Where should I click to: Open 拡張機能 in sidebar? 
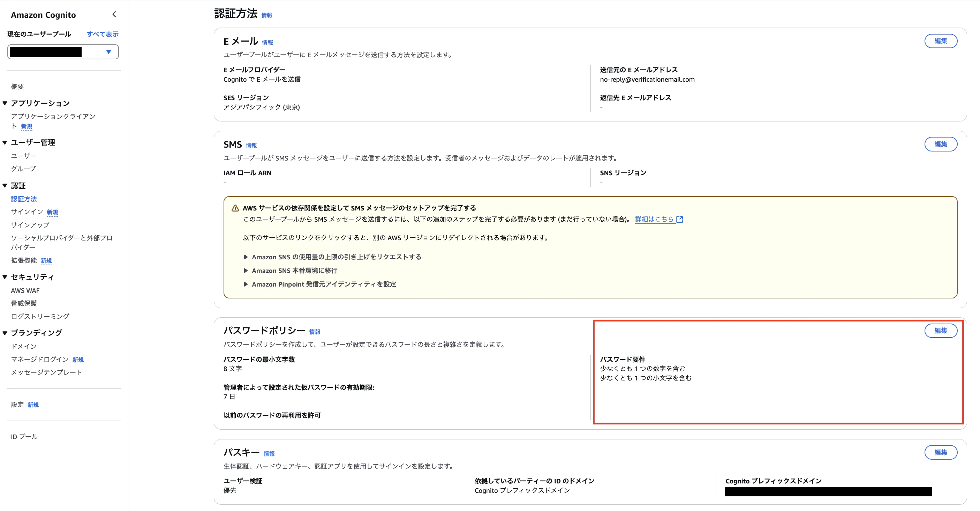point(24,260)
